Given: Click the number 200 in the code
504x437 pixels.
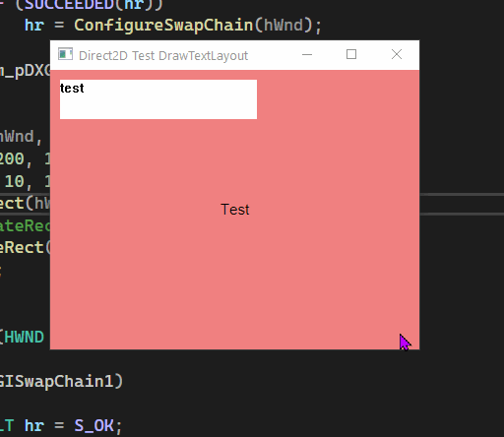Looking at the screenshot, I should 12,159.
